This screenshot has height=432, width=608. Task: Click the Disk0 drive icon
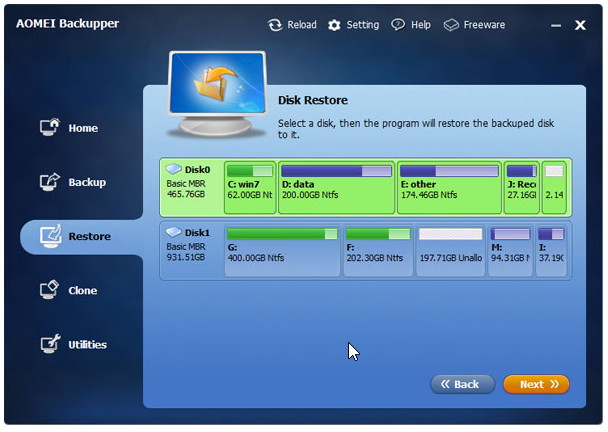(x=174, y=169)
